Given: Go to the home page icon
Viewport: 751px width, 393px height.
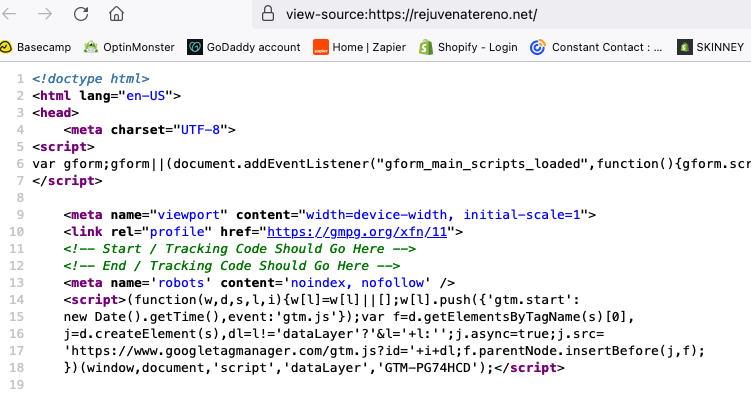Looking at the screenshot, I should [116, 14].
